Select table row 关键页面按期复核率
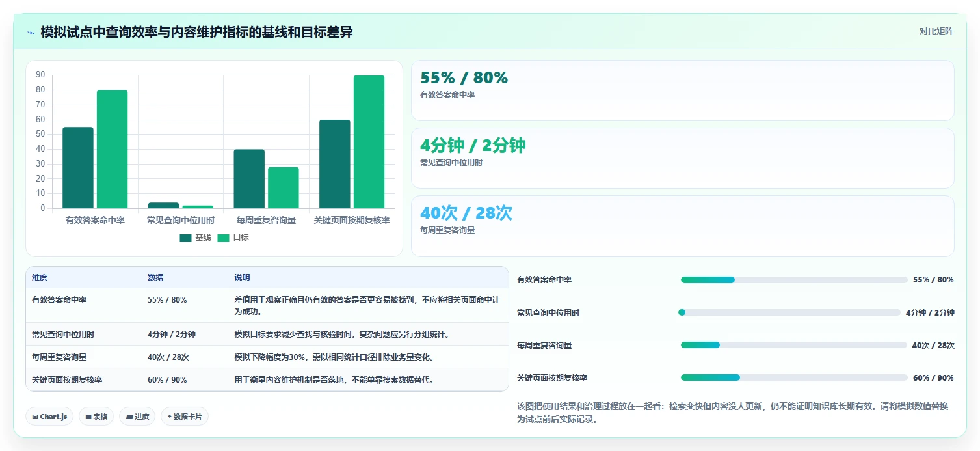Viewport: 980px width, 451px height. pos(267,379)
